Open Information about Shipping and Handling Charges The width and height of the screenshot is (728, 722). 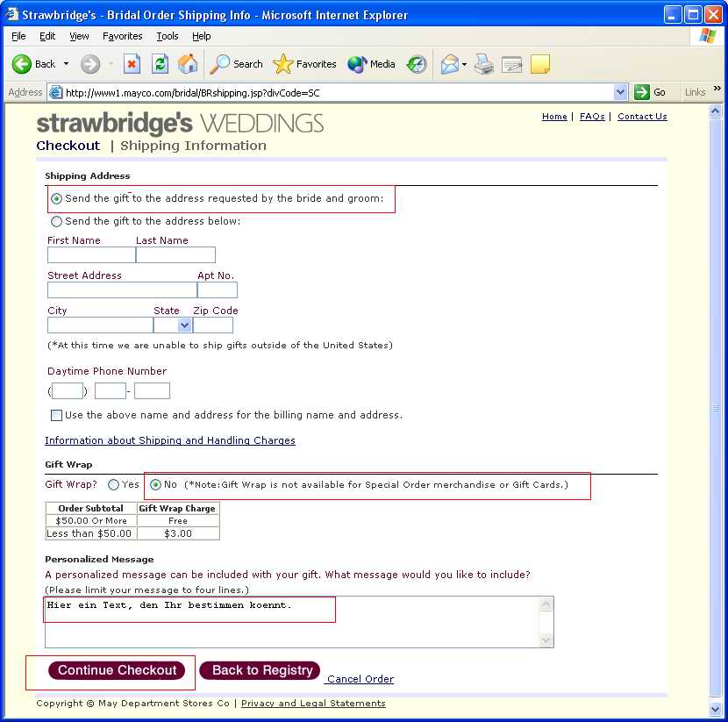point(170,440)
